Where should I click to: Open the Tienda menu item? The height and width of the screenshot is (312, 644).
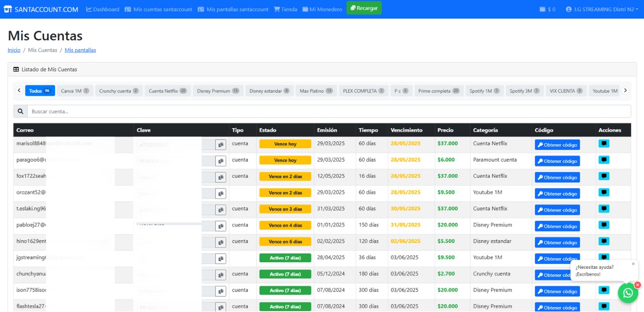[285, 9]
